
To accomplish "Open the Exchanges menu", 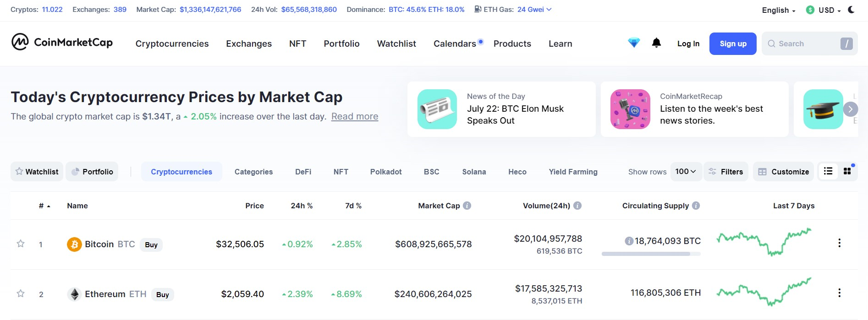I will point(249,43).
